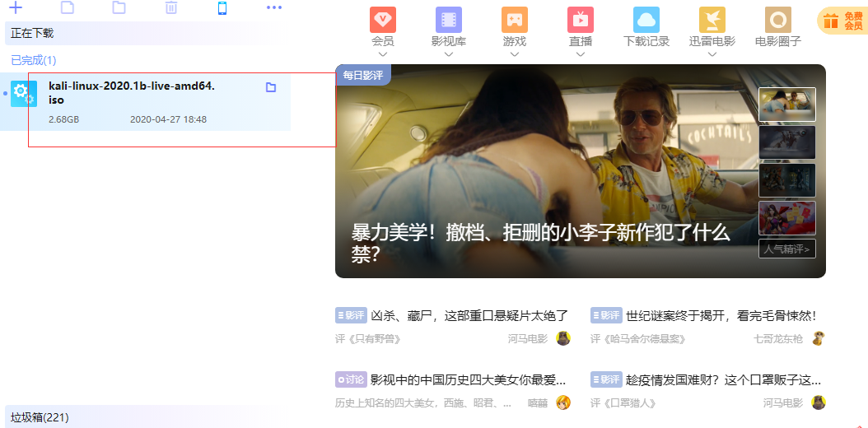
Task: Click the 人气精评> button
Action: (x=787, y=249)
